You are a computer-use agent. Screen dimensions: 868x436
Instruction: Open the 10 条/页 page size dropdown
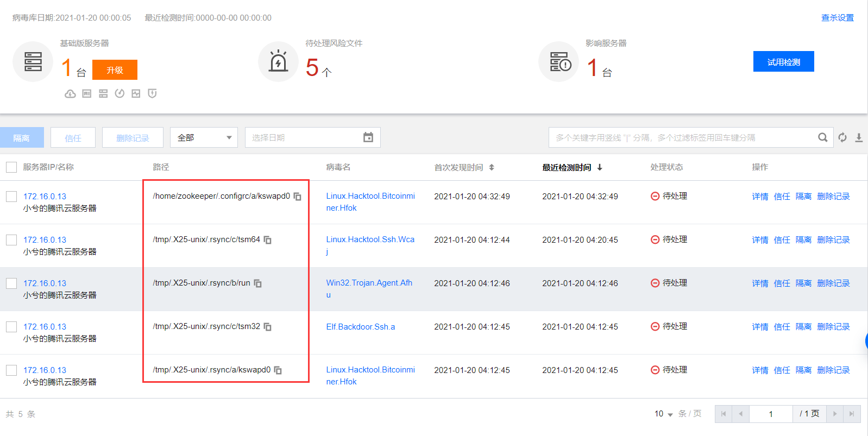664,414
